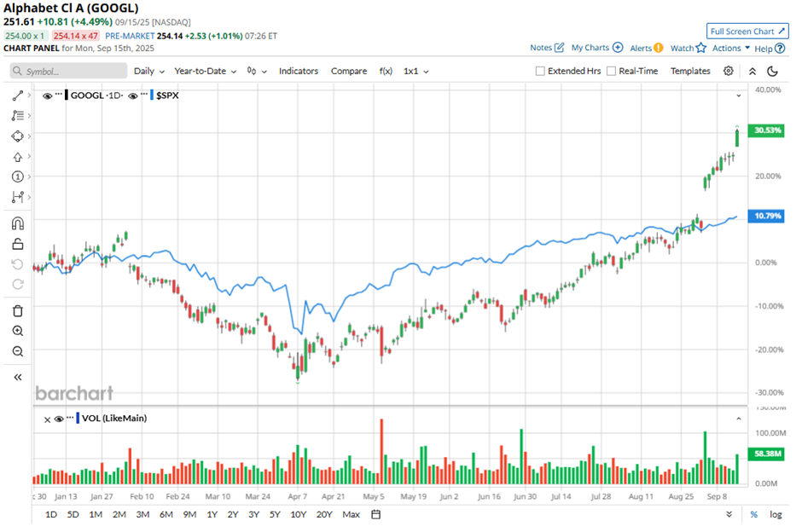Select the trend line drawing tool

pos(17,95)
